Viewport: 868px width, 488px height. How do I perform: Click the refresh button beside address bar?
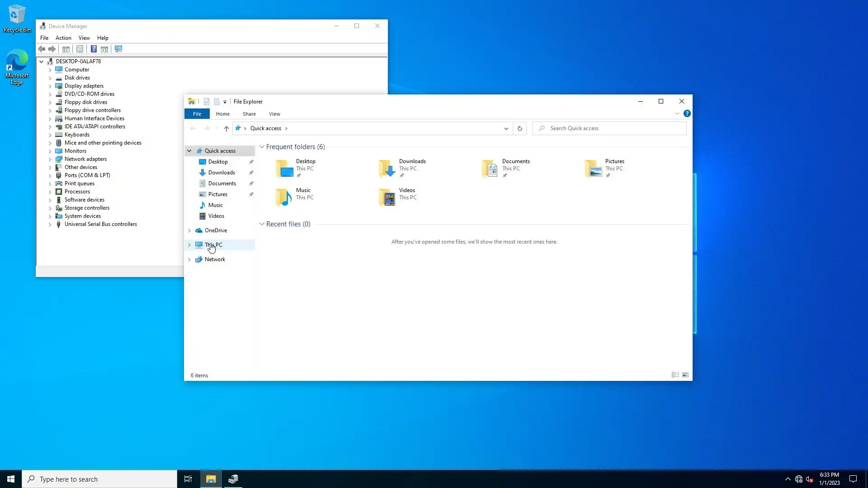point(520,128)
